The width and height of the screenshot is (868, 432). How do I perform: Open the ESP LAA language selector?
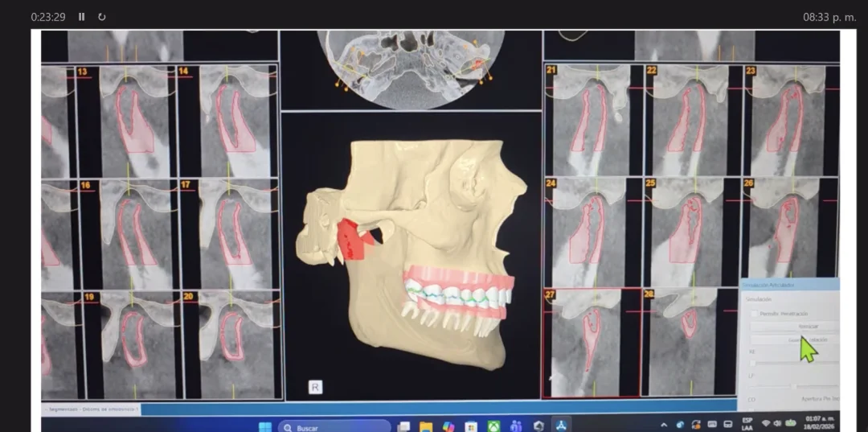coord(747,424)
